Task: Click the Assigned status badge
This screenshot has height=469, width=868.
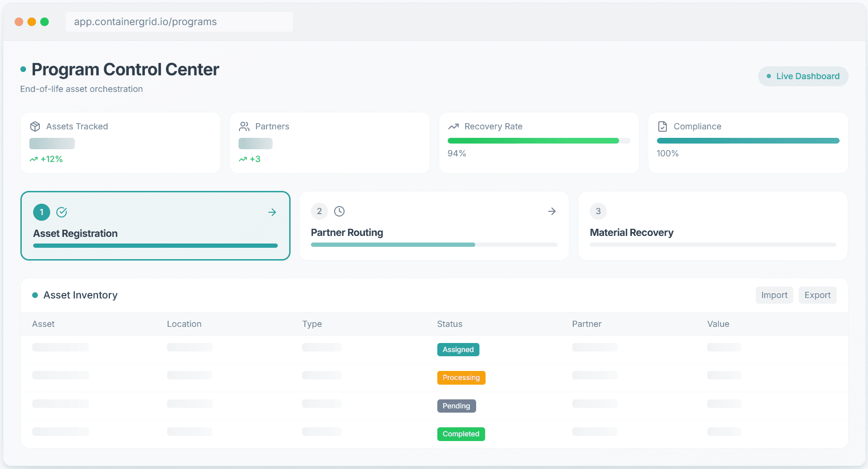Action: point(458,350)
